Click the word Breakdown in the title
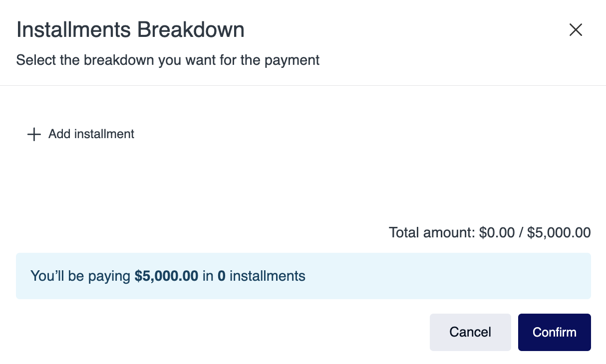Viewport: 606px width, 364px height. 191,30
